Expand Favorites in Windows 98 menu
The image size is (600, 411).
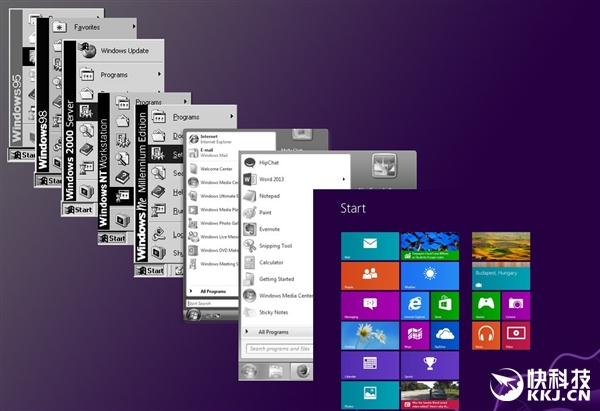93,27
